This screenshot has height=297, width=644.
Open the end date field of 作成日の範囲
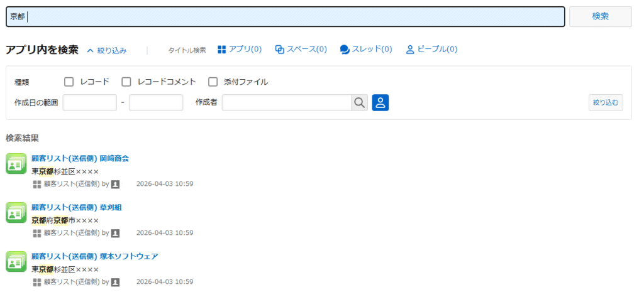(156, 102)
